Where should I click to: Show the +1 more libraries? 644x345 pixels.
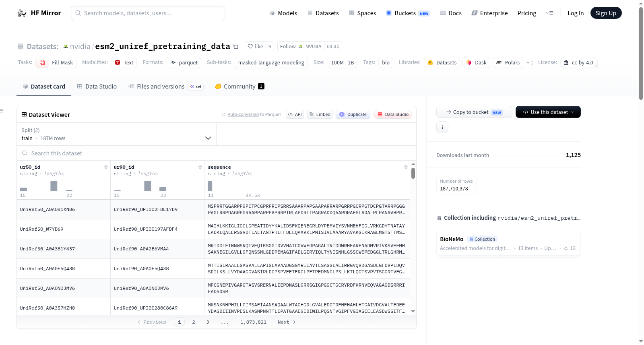(x=530, y=63)
